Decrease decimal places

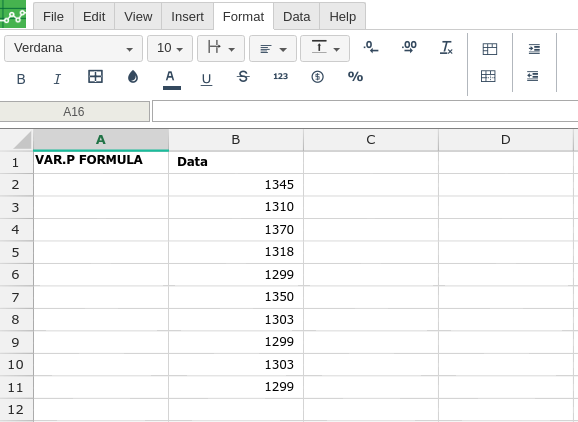(371, 47)
